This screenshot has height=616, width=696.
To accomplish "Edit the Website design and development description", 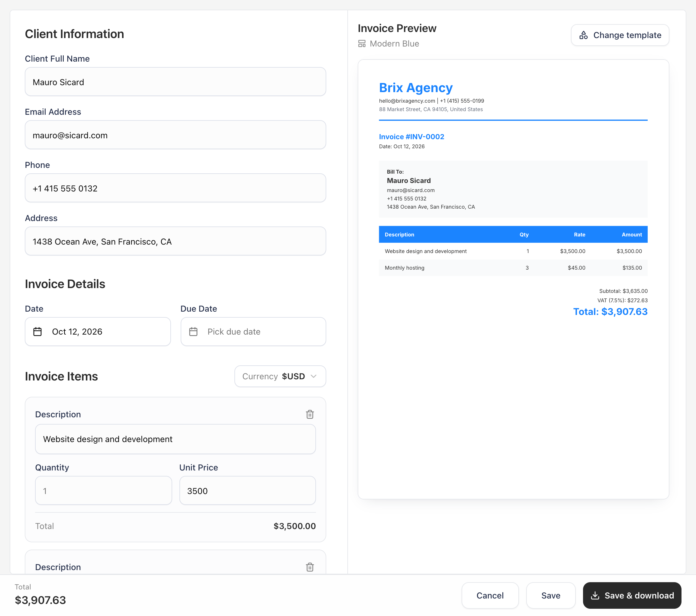I will (x=176, y=439).
